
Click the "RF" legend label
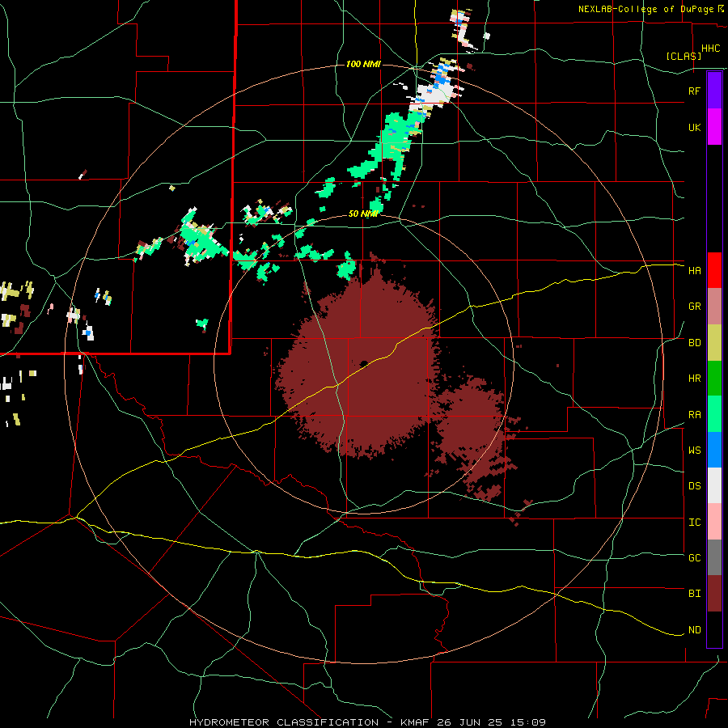[x=694, y=91]
